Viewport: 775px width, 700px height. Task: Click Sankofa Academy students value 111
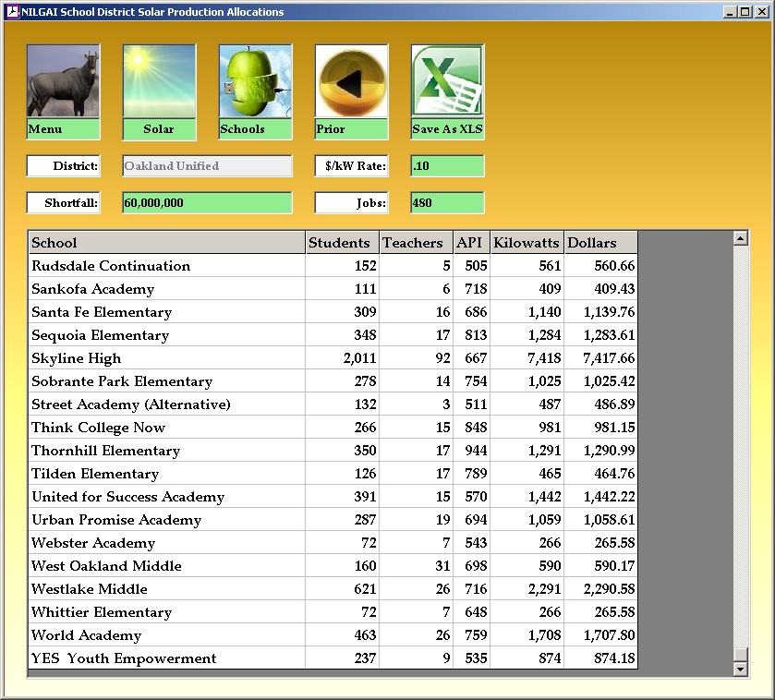pos(365,288)
